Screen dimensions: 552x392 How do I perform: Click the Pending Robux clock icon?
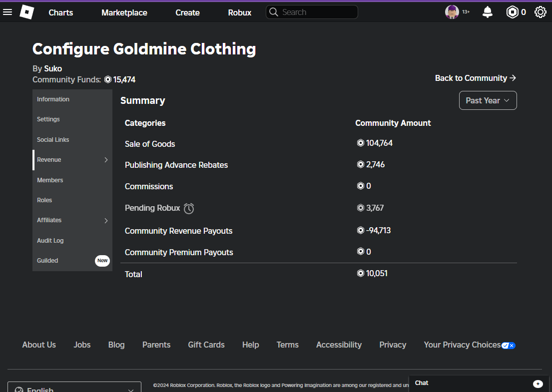tap(189, 208)
